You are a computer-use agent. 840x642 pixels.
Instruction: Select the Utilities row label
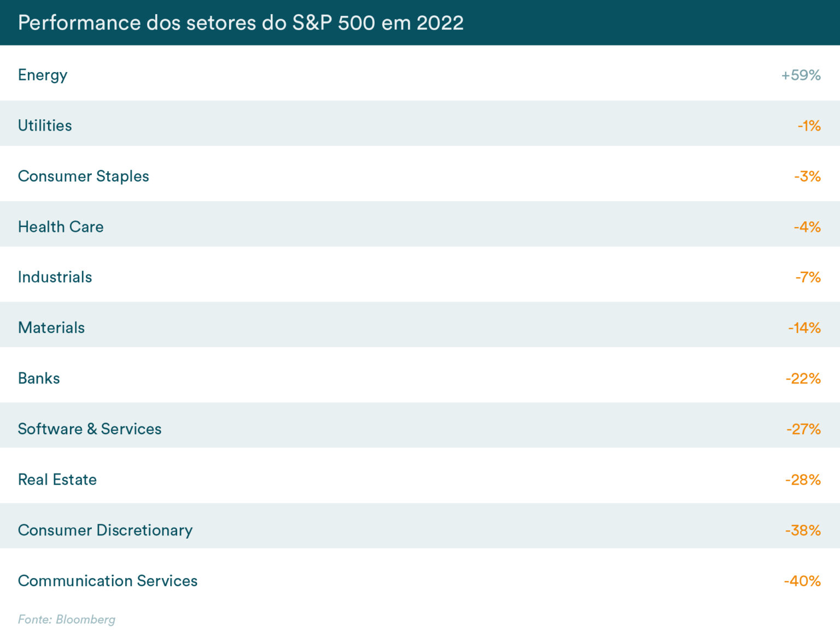coord(45,125)
